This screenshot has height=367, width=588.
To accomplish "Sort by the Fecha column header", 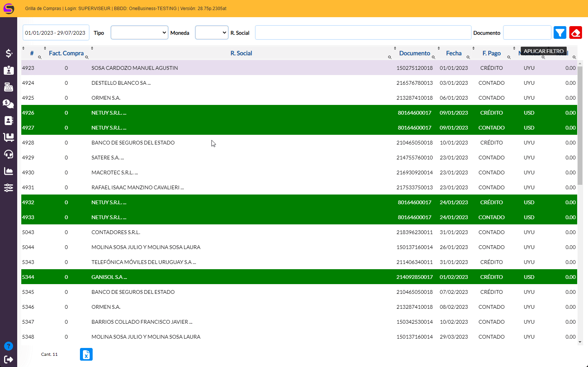I will pyautogui.click(x=454, y=53).
